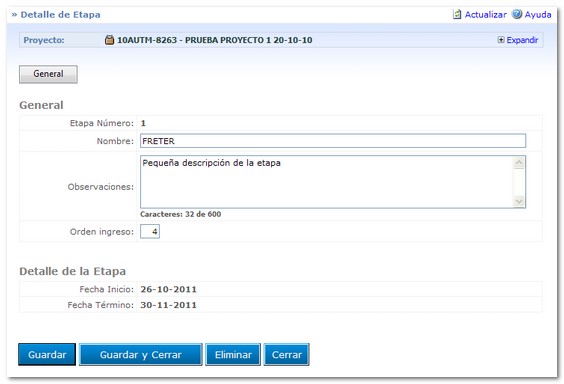Click the Nombre: label

click(x=115, y=141)
